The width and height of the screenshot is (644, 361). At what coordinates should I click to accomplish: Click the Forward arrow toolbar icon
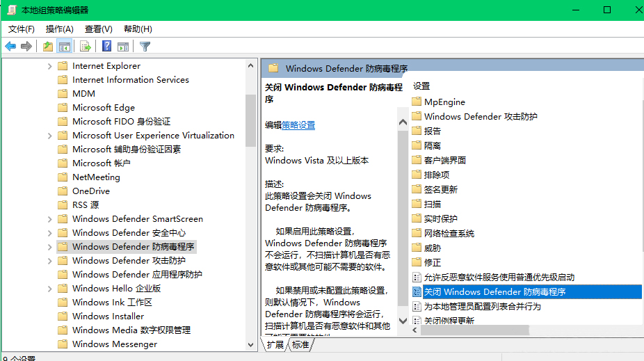26,47
